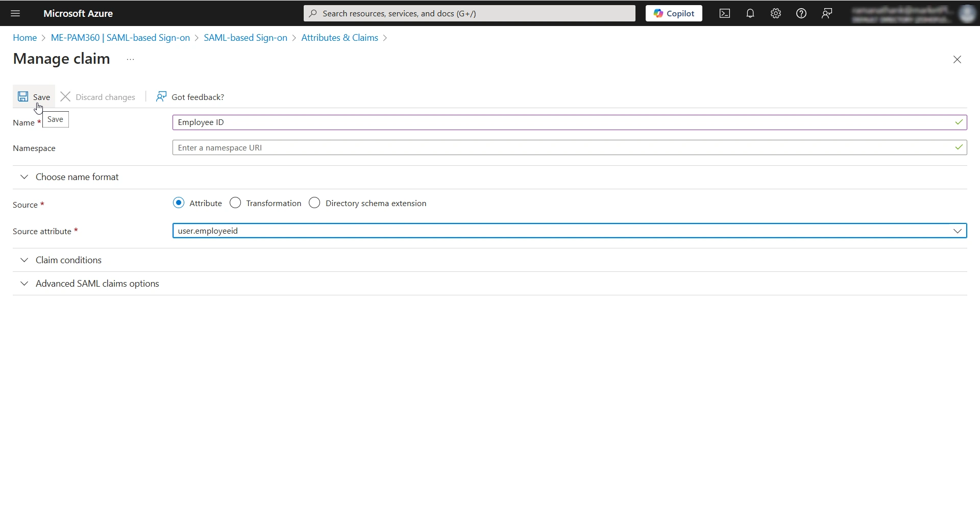The image size is (980, 505).
Task: Save the claim changes
Action: pyautogui.click(x=34, y=96)
